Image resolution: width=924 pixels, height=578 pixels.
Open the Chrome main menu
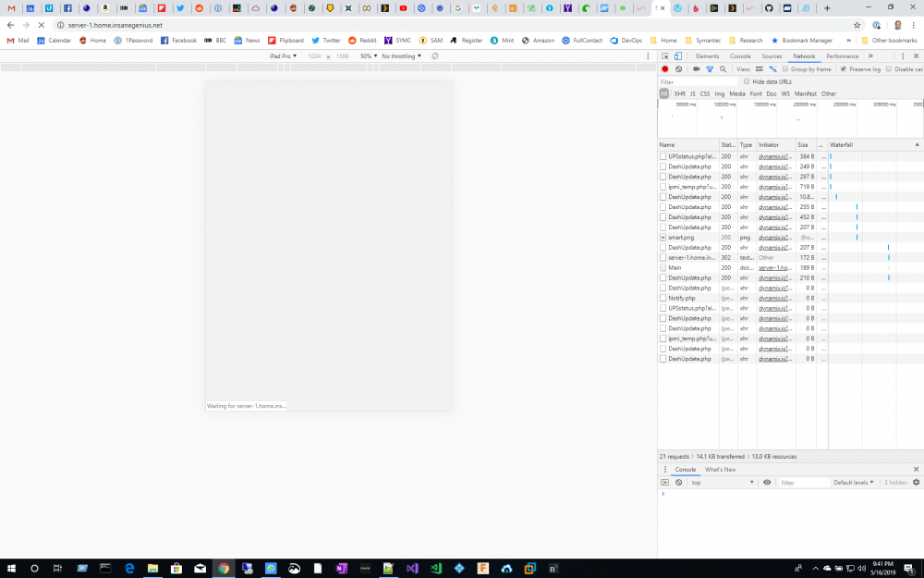click(914, 25)
